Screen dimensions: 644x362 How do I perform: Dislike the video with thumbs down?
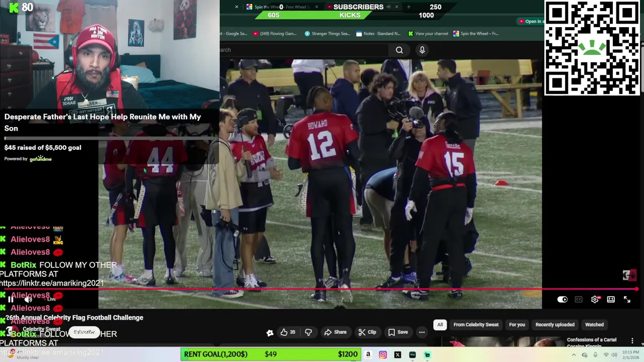(308, 332)
